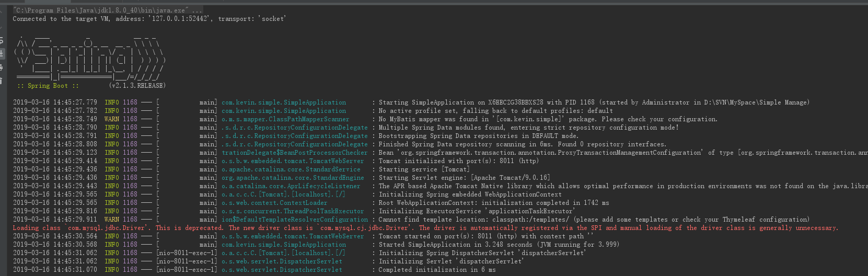Click logger 'ion$DefaultTemplateResolverConfiguration'
868x276 pixels.
point(295,220)
